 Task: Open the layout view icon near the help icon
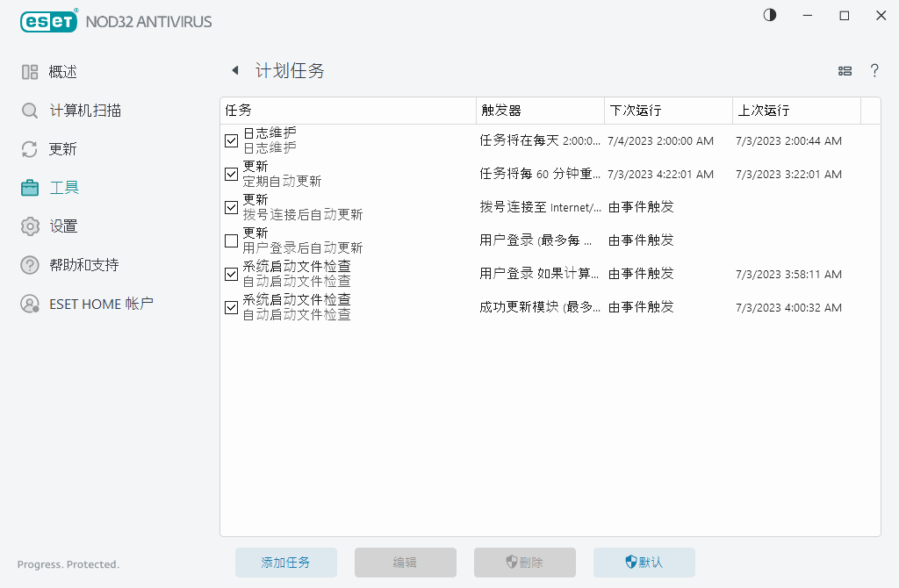pyautogui.click(x=845, y=71)
